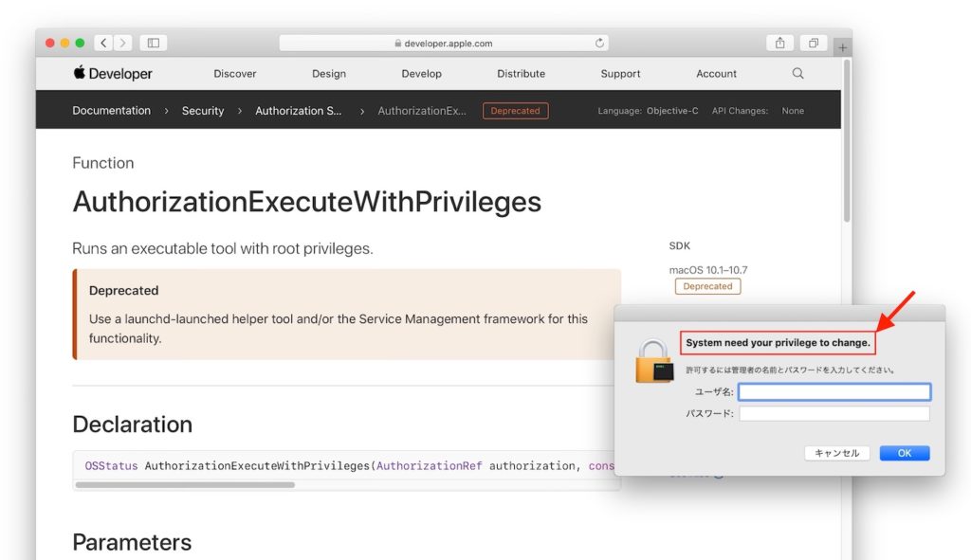Click the reload page icon in address bar
The width and height of the screenshot is (971, 560).
click(x=599, y=43)
